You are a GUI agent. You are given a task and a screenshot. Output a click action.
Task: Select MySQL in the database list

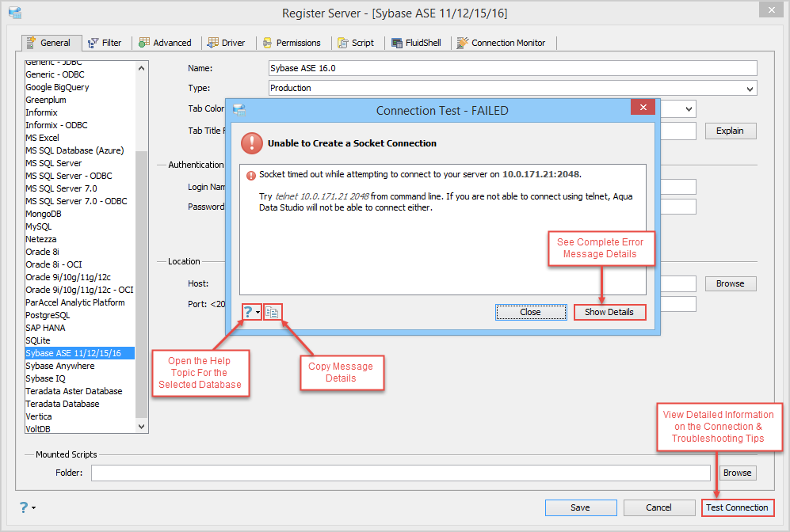pos(39,226)
